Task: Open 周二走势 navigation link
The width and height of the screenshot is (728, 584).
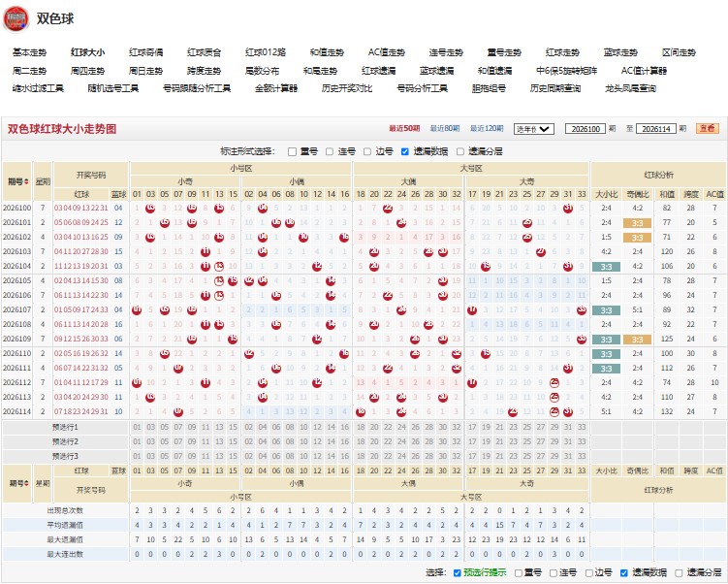Action: pyautogui.click(x=30, y=71)
